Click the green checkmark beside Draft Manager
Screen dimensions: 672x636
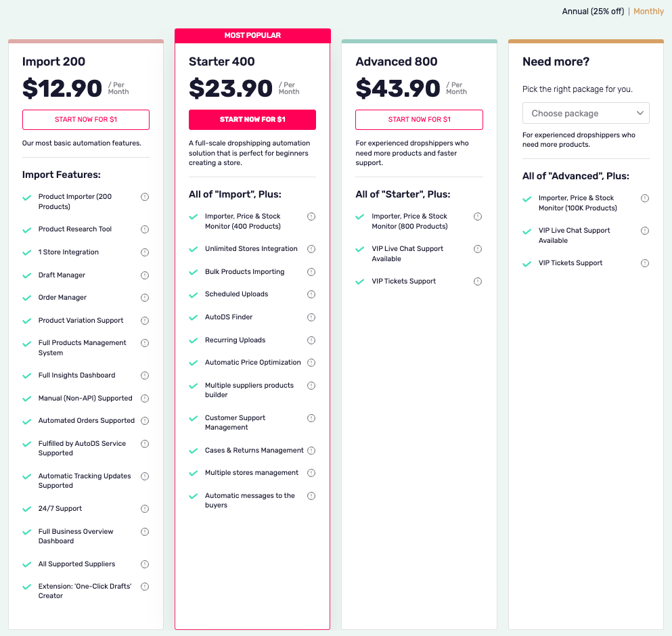[x=26, y=275]
